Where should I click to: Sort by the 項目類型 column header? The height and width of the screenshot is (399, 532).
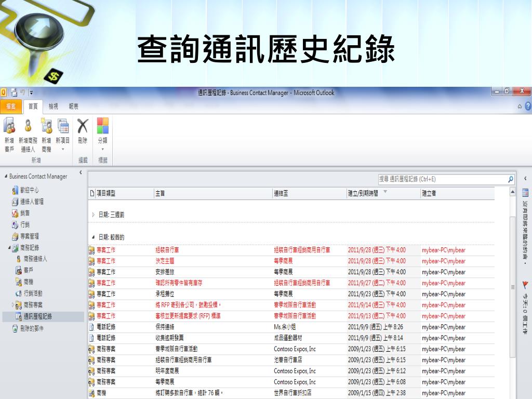124,193
